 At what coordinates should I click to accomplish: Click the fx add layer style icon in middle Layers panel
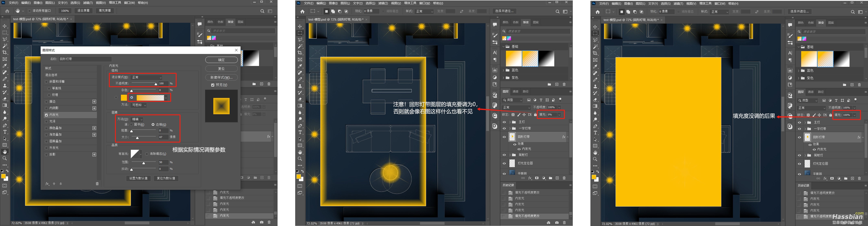530,178
